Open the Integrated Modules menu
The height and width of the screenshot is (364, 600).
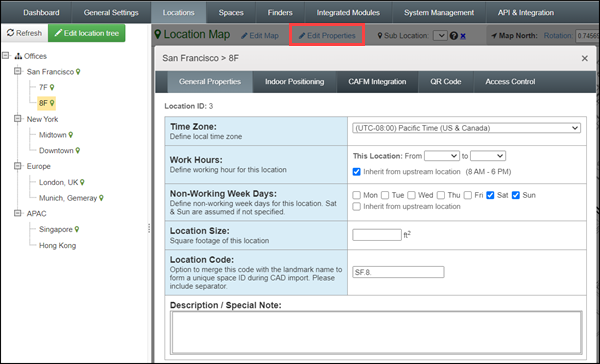348,13
